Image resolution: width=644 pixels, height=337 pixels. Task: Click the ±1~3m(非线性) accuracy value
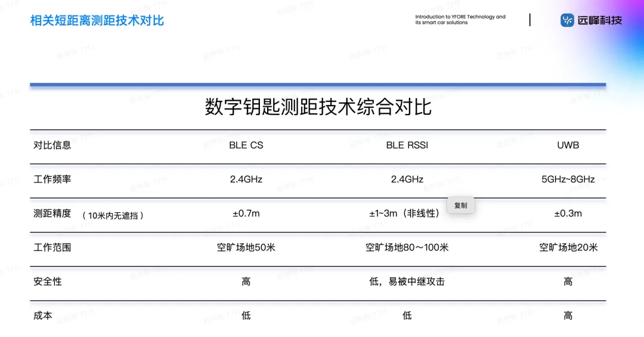404,214
